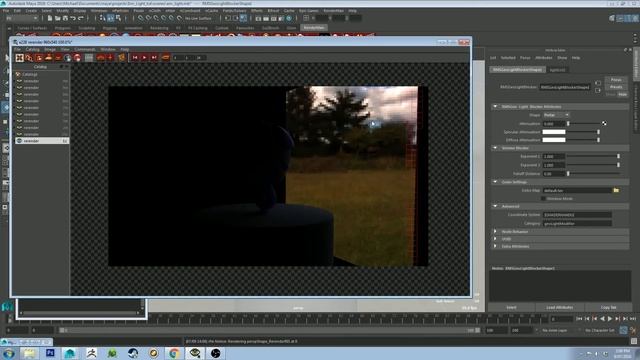The width and height of the screenshot is (640, 360).
Task: Open Windows Start button
Action: [x=9, y=353]
